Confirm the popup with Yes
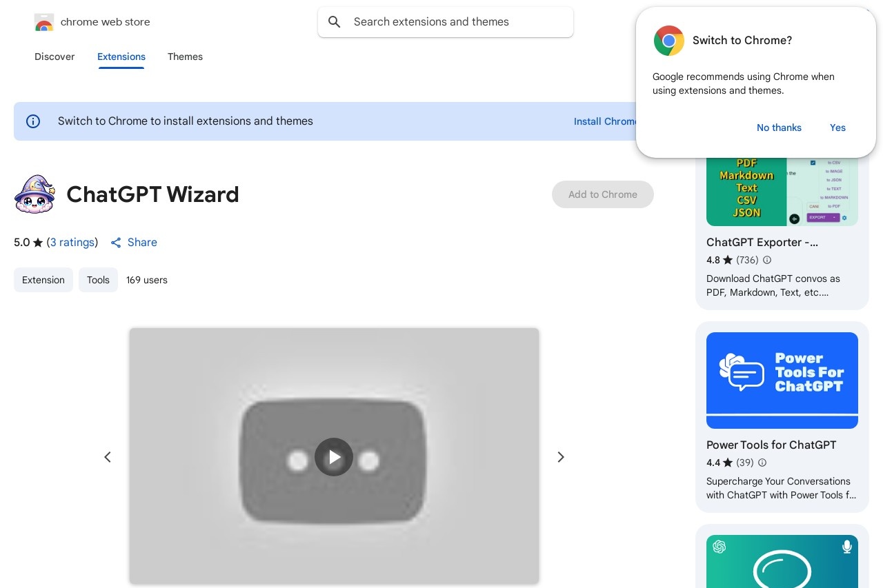883x588 pixels. [837, 128]
